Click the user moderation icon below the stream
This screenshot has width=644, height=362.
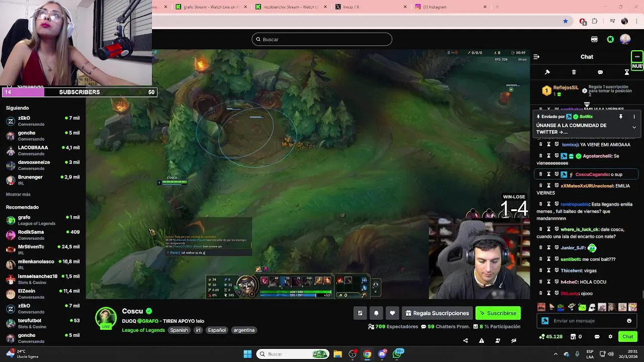(x=498, y=340)
